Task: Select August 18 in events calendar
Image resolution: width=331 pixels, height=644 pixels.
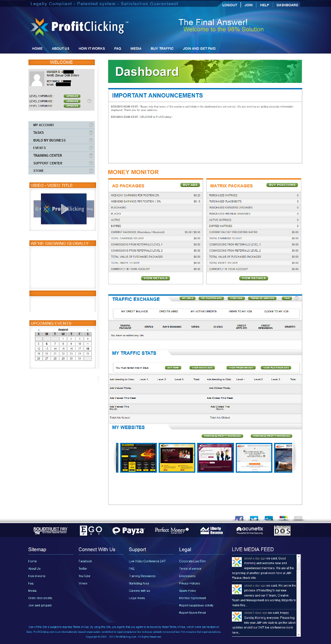Action: tap(88, 348)
